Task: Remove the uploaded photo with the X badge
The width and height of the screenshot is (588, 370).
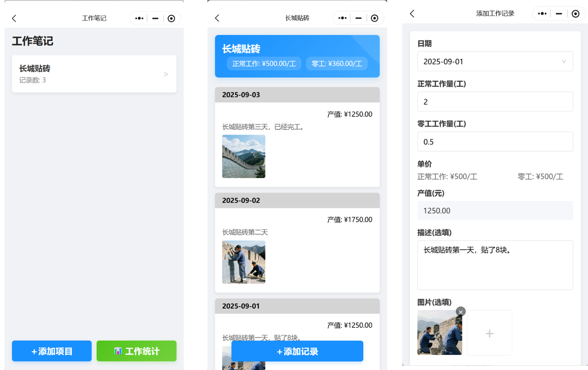Action: click(460, 312)
